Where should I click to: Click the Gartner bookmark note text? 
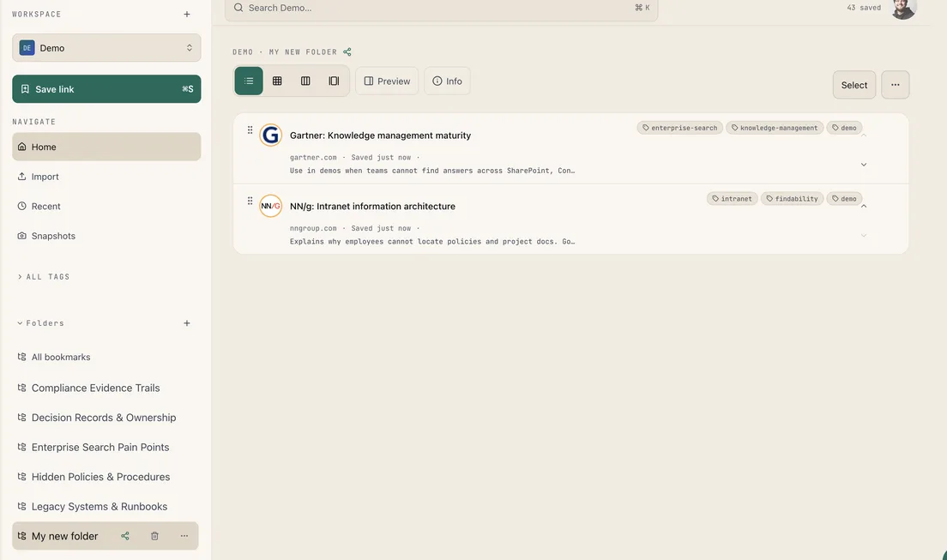coord(432,171)
